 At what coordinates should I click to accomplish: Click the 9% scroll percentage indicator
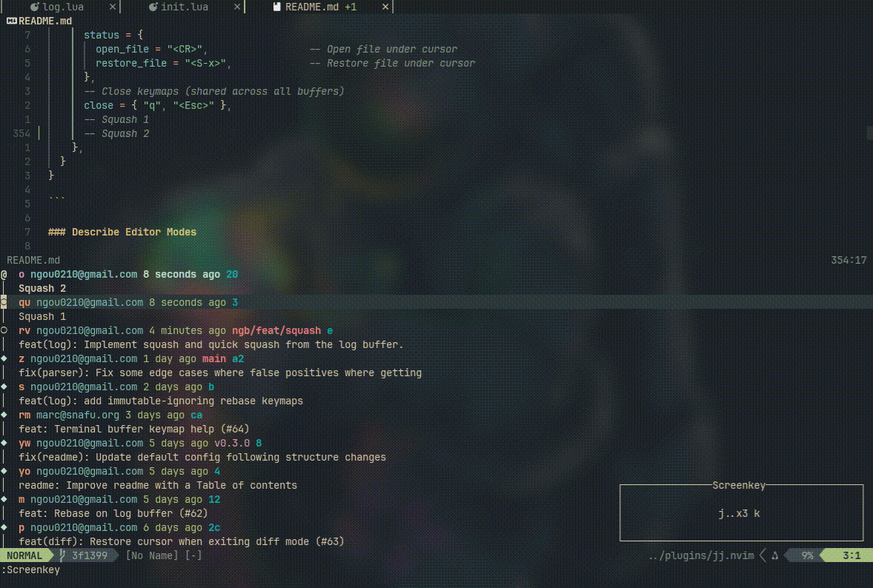pyautogui.click(x=807, y=555)
